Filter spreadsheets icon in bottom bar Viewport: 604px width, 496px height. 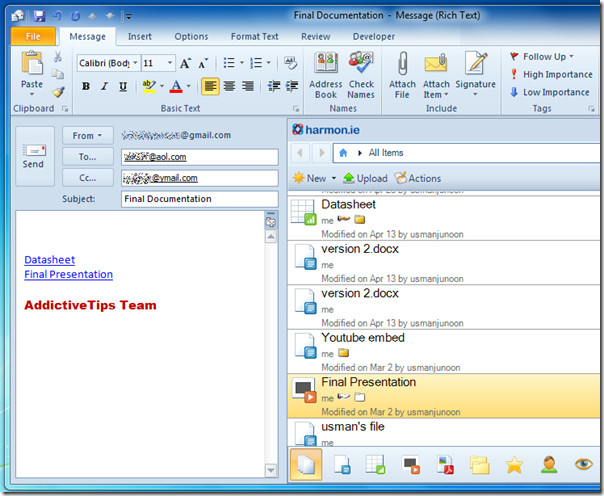[375, 464]
